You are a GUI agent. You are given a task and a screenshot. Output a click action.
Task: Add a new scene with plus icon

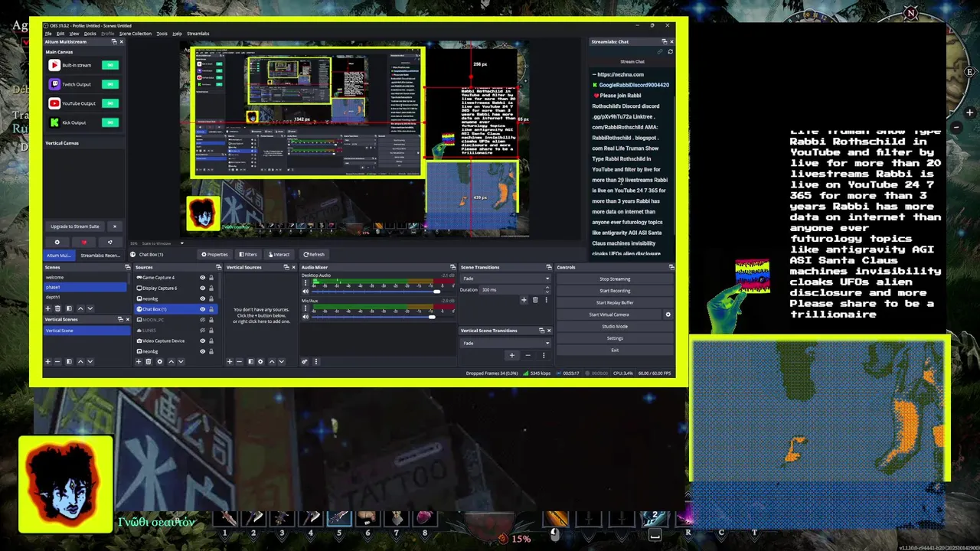coord(48,308)
